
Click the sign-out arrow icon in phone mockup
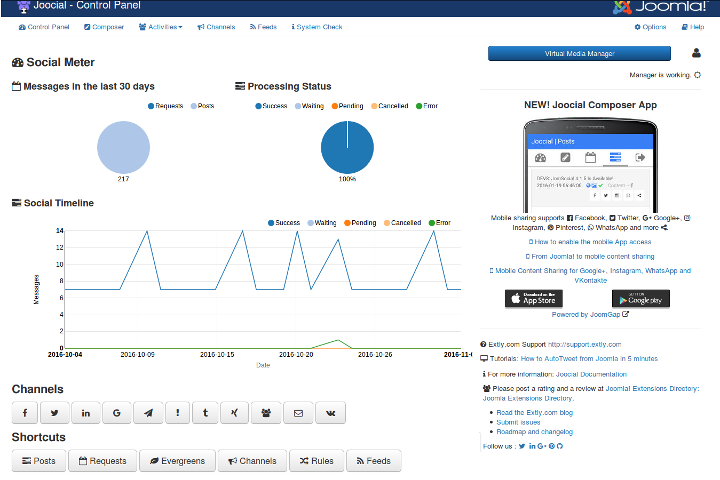640,158
